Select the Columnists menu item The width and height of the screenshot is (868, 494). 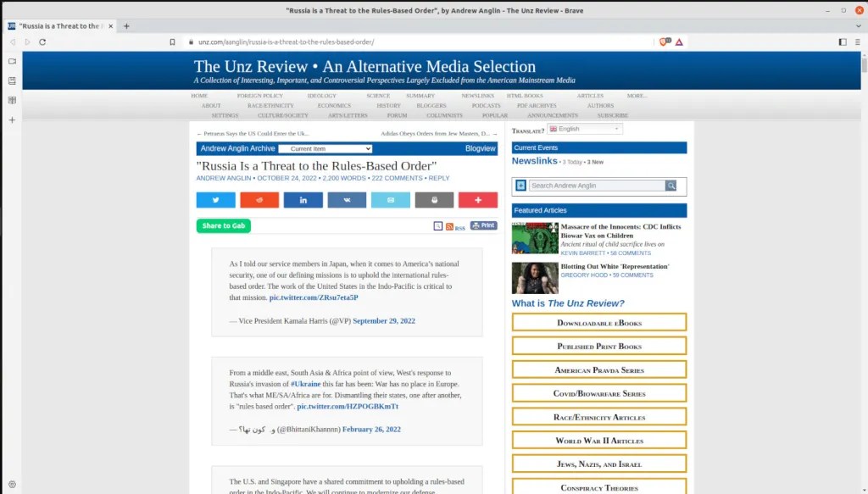click(444, 115)
